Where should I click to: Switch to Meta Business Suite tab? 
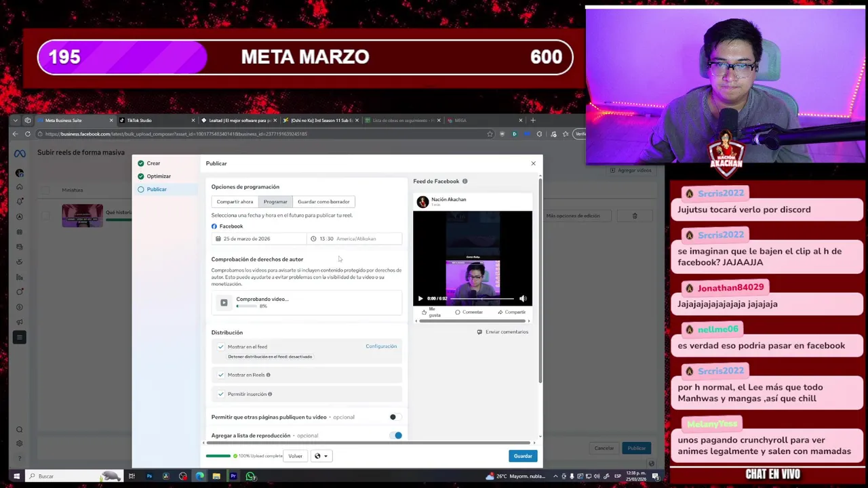(75, 120)
